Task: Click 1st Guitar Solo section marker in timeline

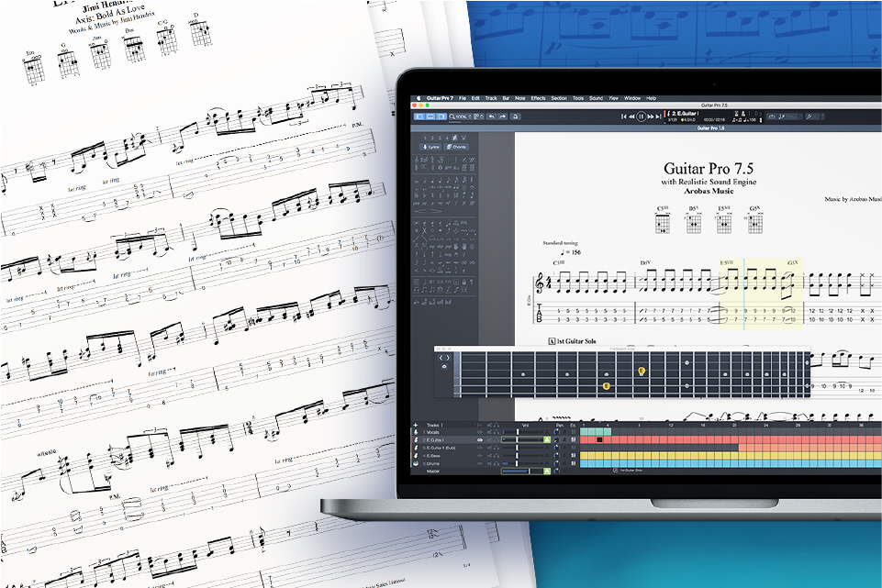Action: coord(630,470)
